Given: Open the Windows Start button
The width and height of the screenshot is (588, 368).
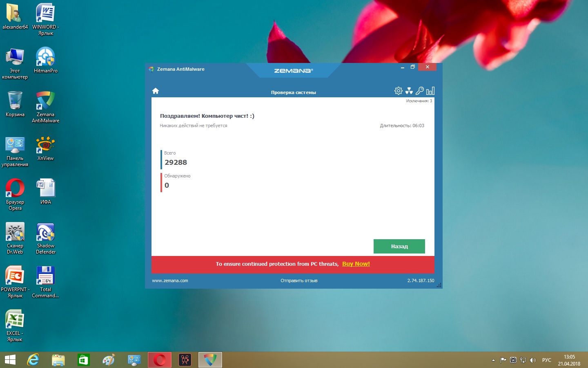Looking at the screenshot, I should 10,360.
